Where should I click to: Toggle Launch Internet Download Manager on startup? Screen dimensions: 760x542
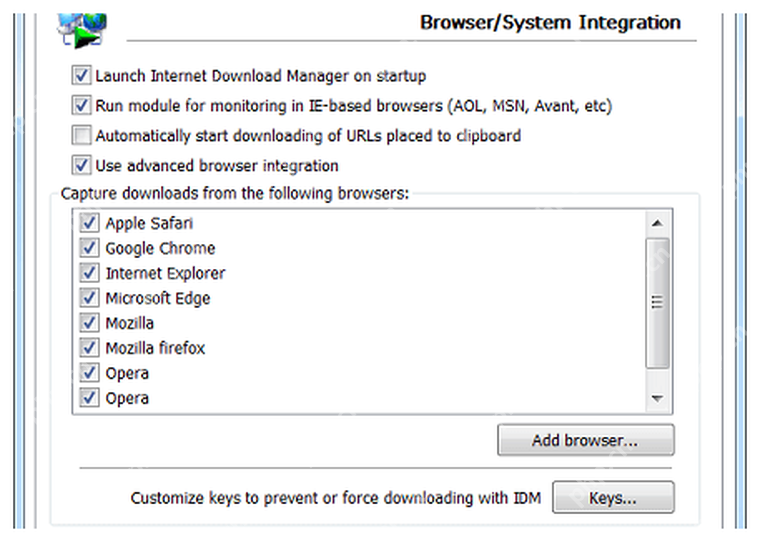81,76
